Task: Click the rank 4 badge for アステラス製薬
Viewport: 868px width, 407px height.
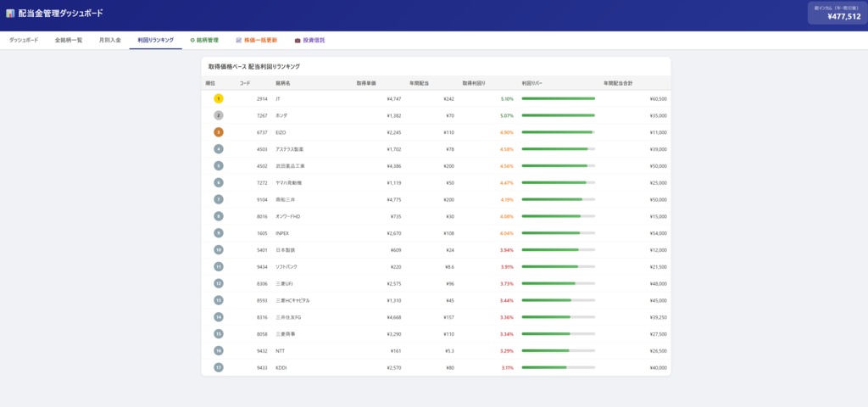Action: 219,149
